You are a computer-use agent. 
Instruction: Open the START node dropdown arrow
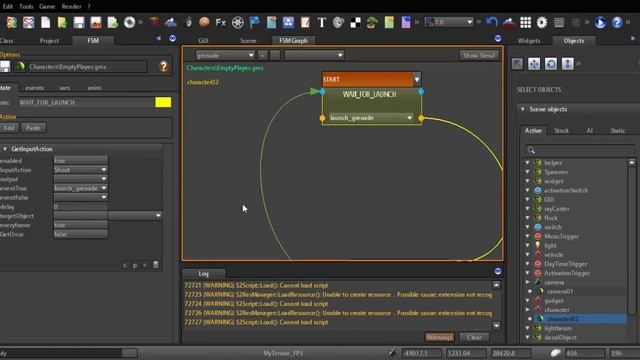417,79
